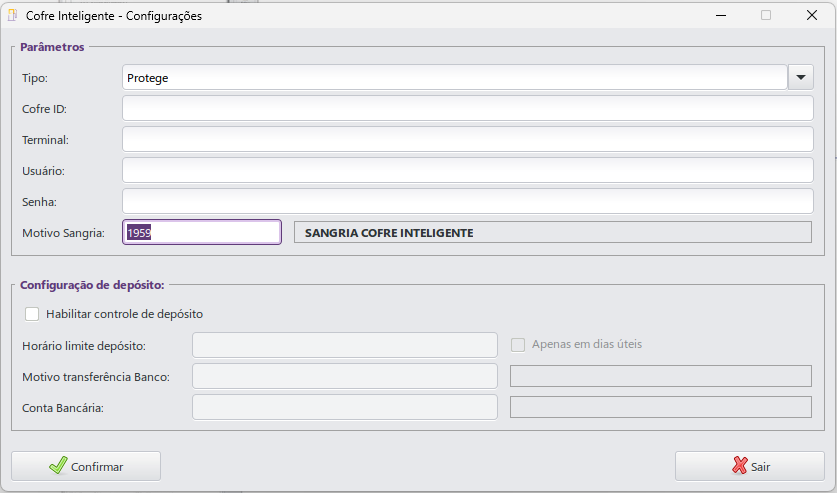Focus the Terminal input field

click(467, 139)
